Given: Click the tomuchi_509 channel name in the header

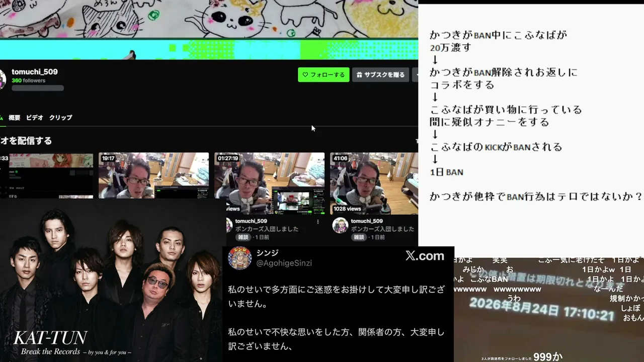Looking at the screenshot, I should pyautogui.click(x=35, y=72).
